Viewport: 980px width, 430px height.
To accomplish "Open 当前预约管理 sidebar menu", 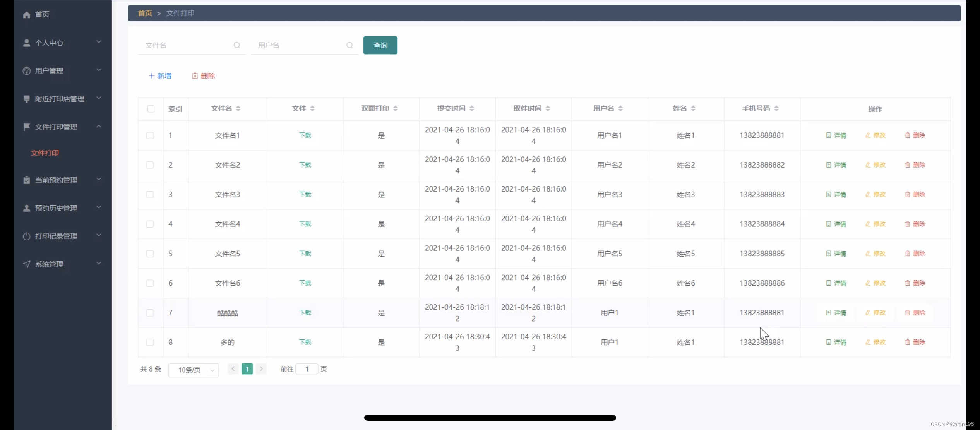I will [63, 180].
